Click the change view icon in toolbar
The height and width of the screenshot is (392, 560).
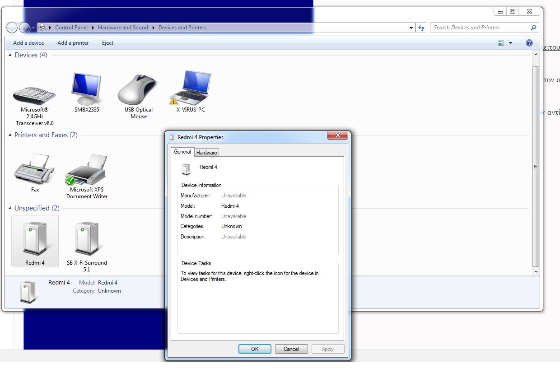click(x=501, y=43)
